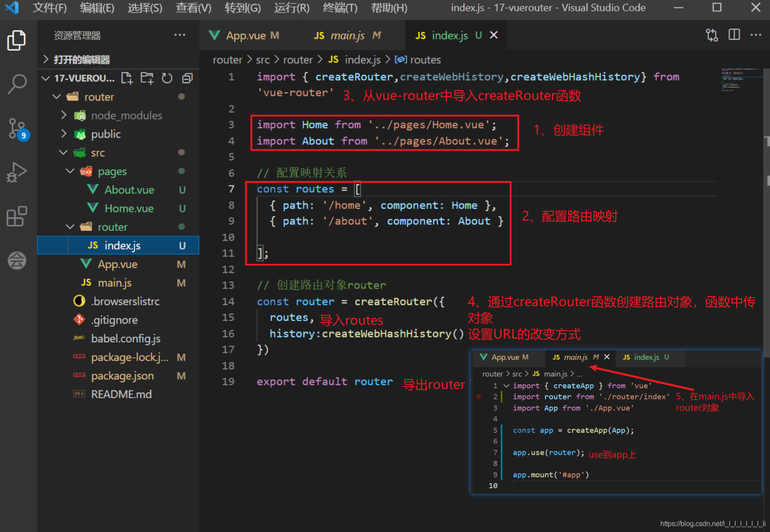Open the Search view in activity bar
The width and height of the screenshot is (770, 532).
pos(17,84)
